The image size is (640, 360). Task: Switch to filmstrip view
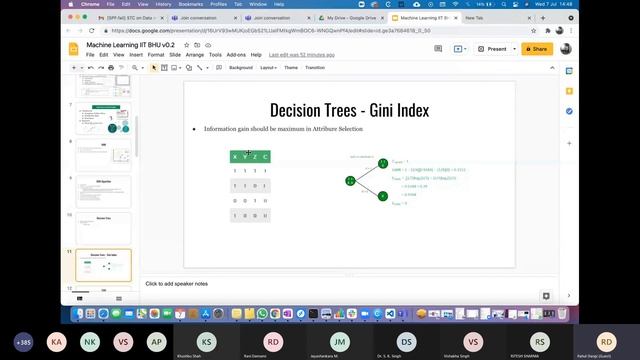(80, 299)
